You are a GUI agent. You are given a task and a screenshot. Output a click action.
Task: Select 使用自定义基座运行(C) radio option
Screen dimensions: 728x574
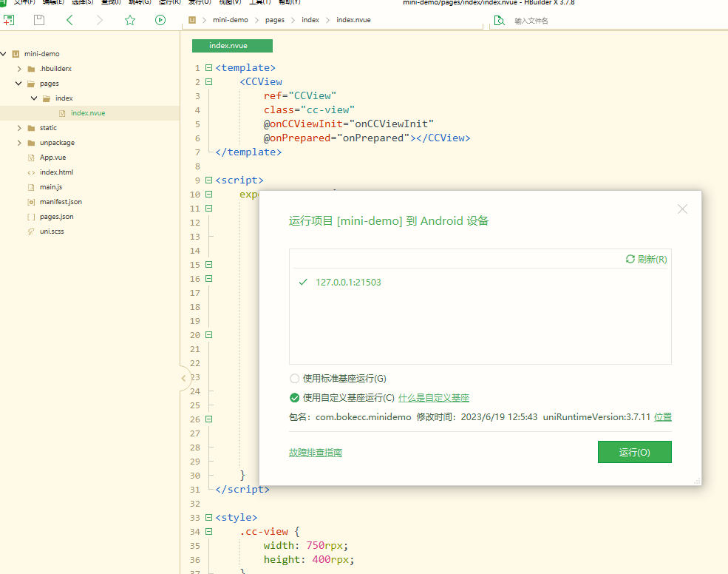point(295,397)
